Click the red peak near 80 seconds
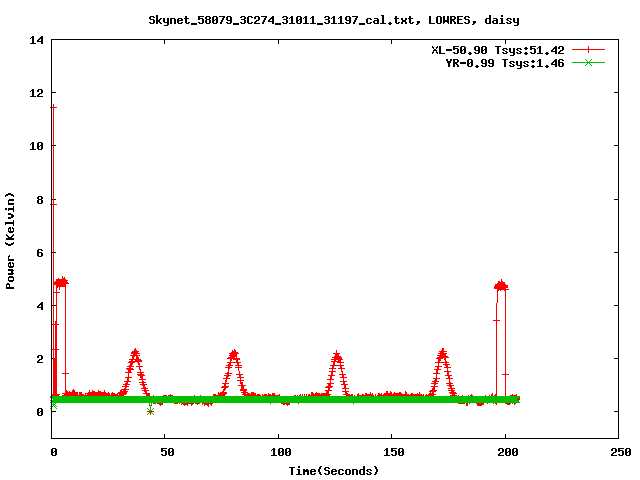The image size is (640, 480). [234, 353]
